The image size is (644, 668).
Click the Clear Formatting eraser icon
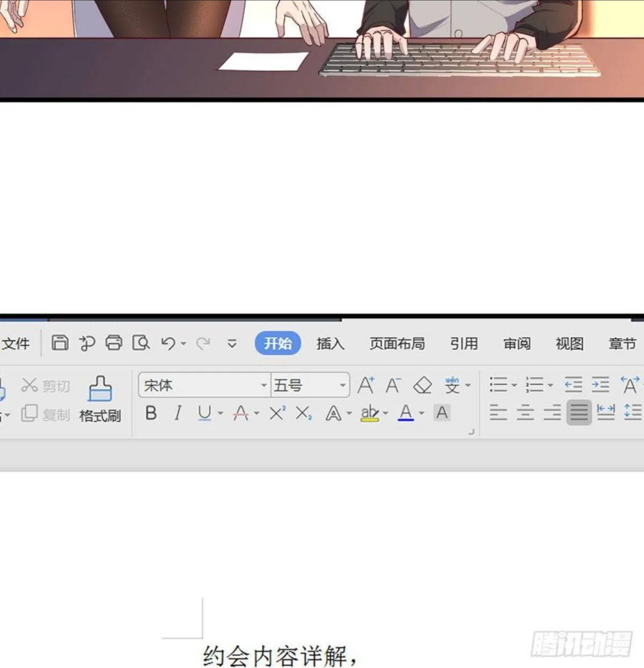coord(423,386)
